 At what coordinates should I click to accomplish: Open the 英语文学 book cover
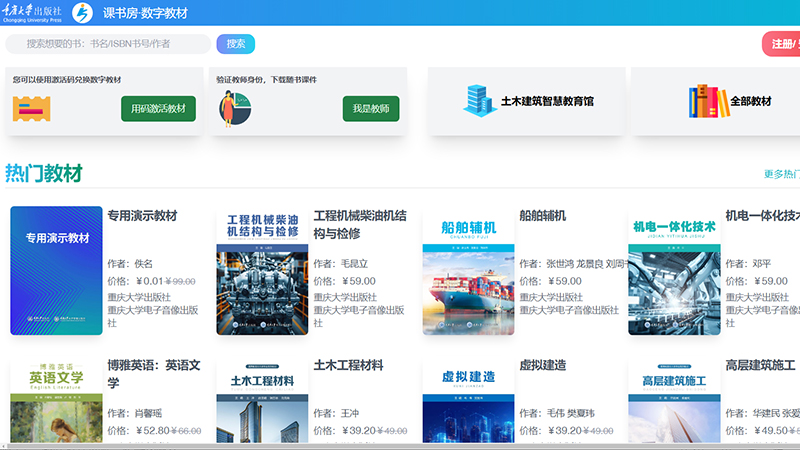coord(56,399)
